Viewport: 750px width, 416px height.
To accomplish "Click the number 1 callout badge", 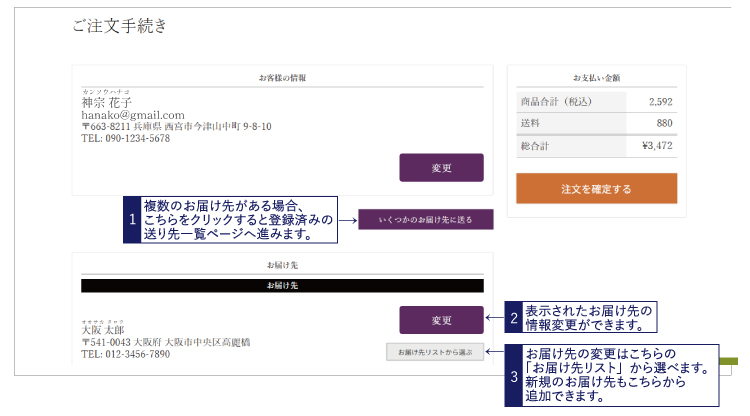I will (x=131, y=219).
